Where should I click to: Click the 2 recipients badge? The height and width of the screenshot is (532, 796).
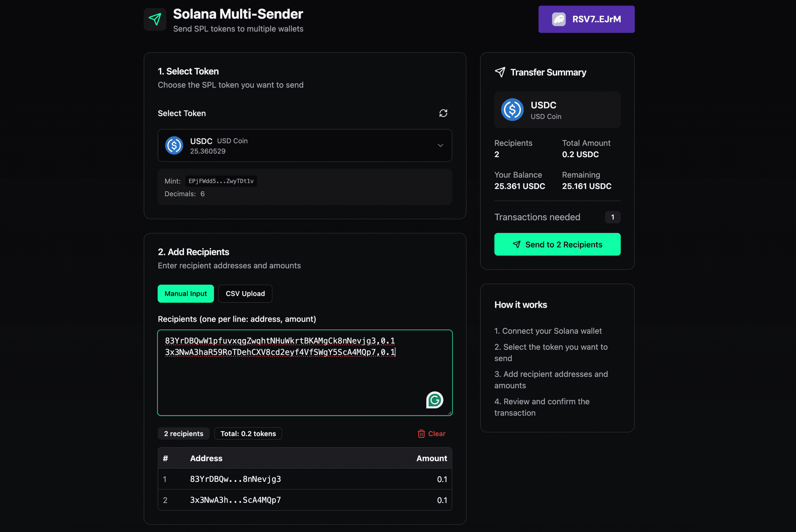click(183, 433)
